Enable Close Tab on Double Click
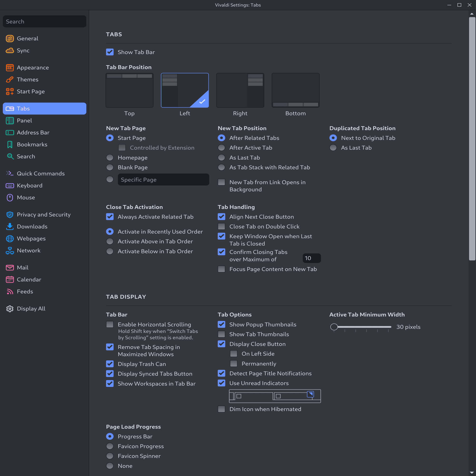476x476 pixels. click(222, 226)
